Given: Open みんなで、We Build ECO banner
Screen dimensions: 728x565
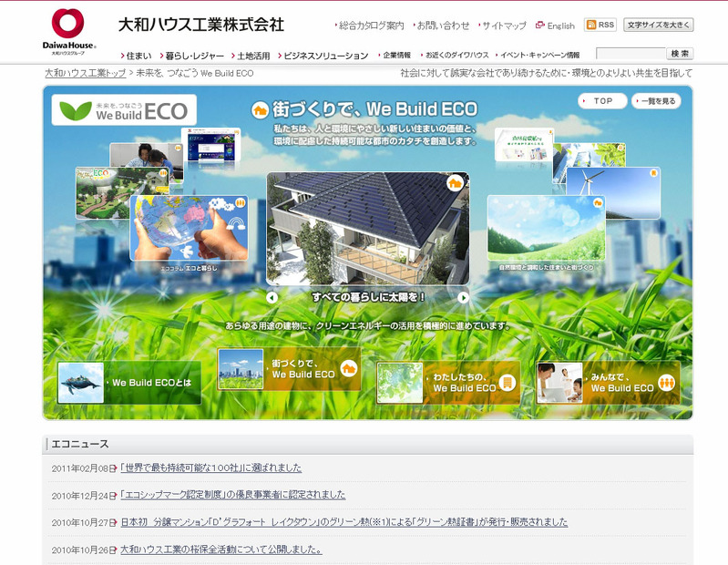Looking at the screenshot, I should pos(609,383).
